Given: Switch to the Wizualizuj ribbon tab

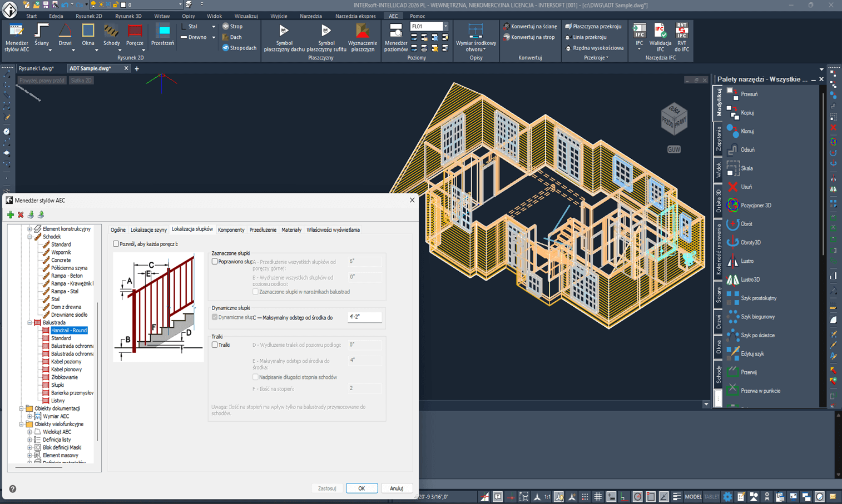Looking at the screenshot, I should pos(247,16).
